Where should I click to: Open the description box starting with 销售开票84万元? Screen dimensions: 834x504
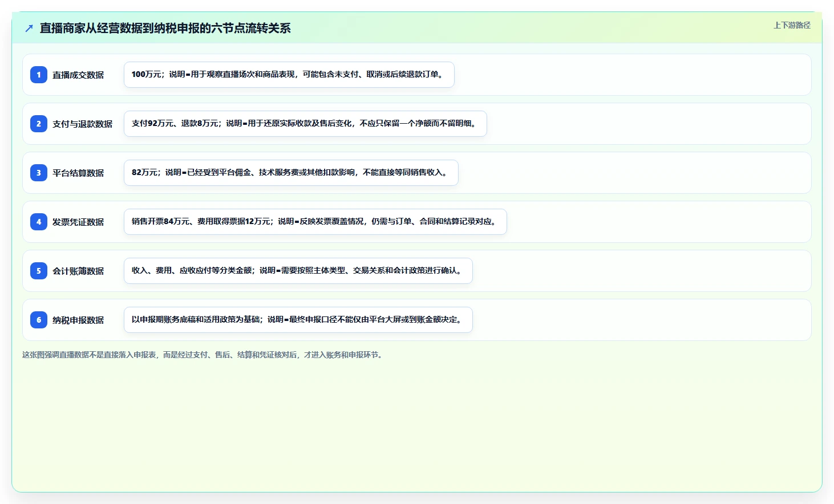(x=315, y=222)
